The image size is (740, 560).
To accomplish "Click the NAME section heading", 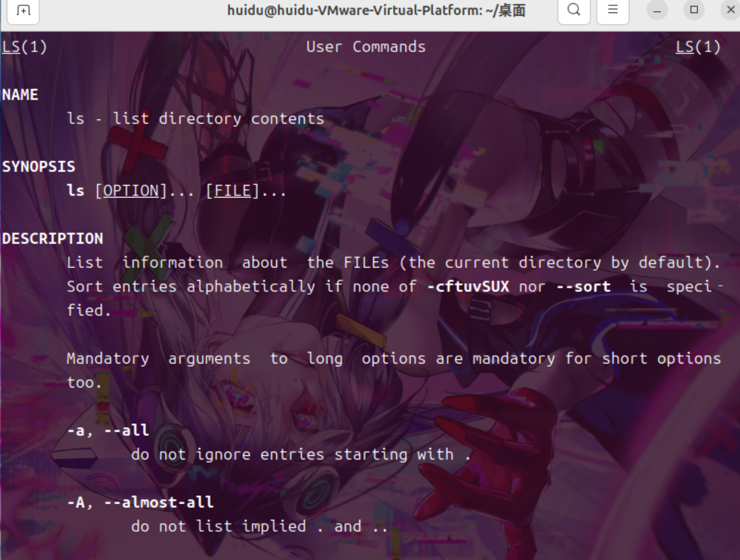I will 20,95.
